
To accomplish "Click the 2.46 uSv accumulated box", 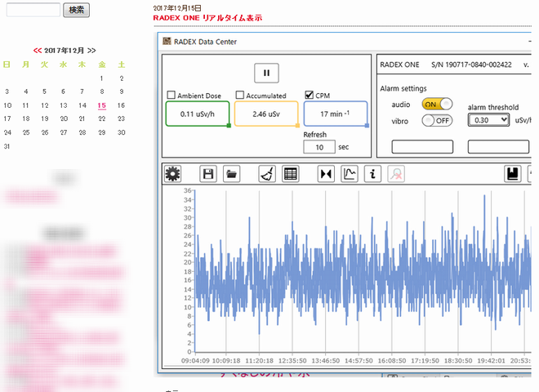I will [266, 114].
